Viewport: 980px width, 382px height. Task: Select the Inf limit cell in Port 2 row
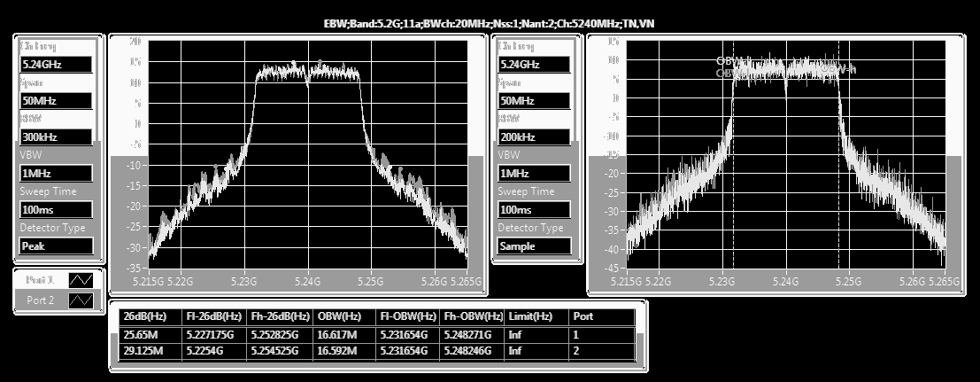[537, 351]
